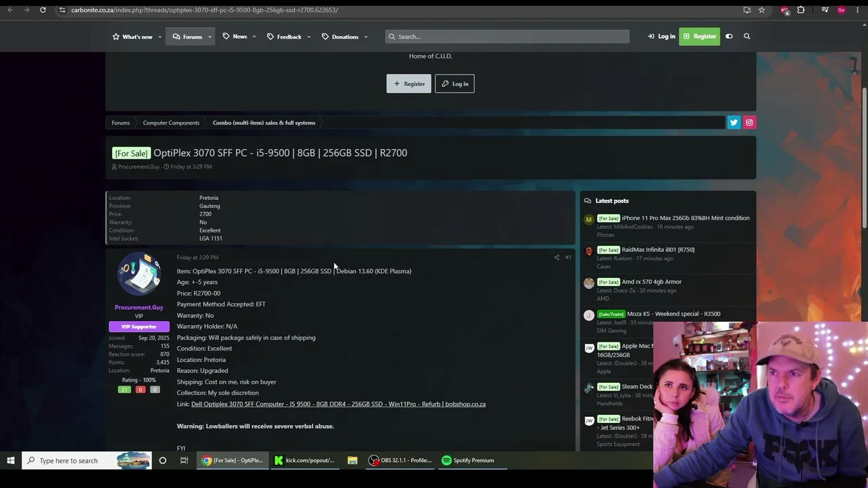
Task: Open Task View on taskbar
Action: [184, 461]
